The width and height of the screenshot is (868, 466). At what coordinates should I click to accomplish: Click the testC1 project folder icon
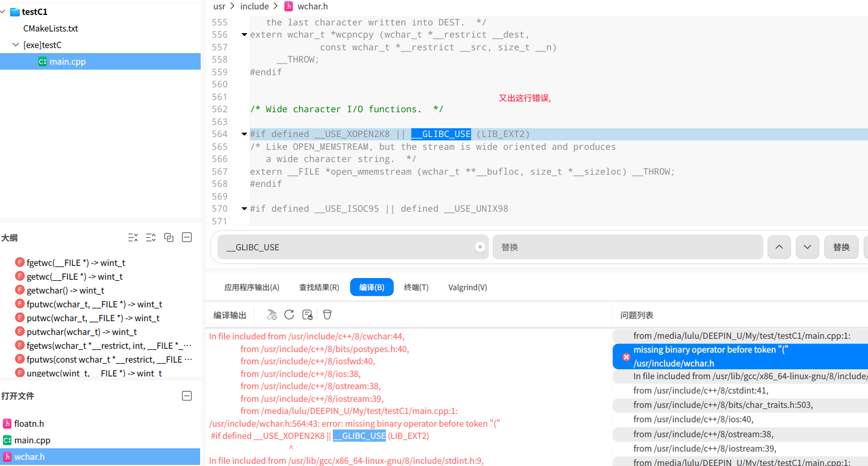point(15,12)
